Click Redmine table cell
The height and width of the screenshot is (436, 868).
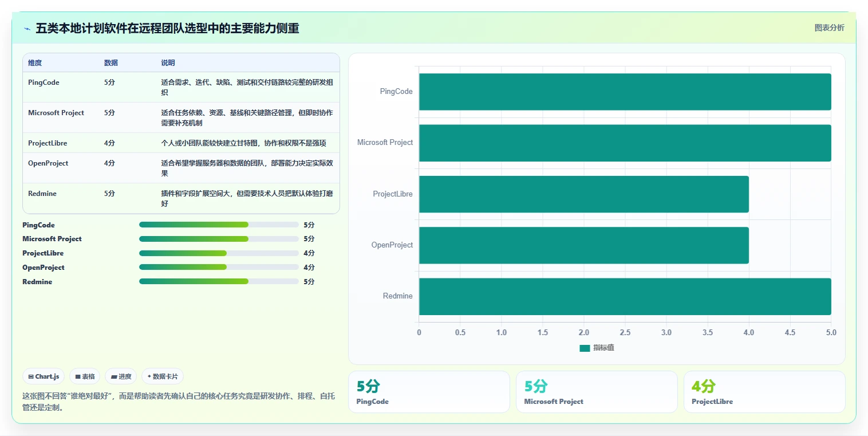[43, 194]
